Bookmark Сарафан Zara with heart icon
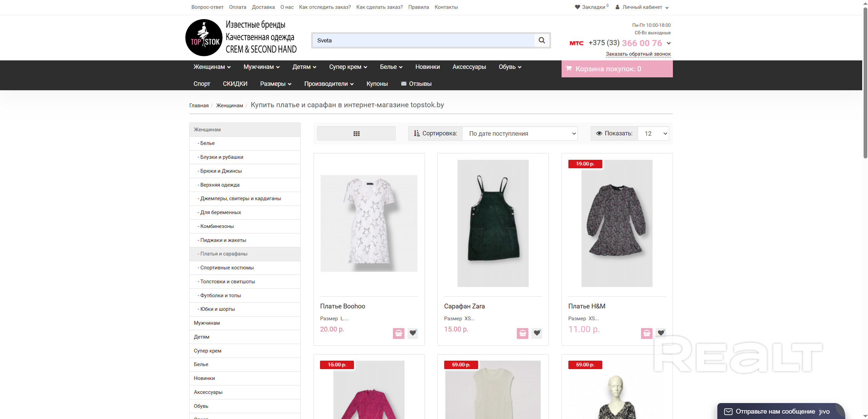 point(536,333)
